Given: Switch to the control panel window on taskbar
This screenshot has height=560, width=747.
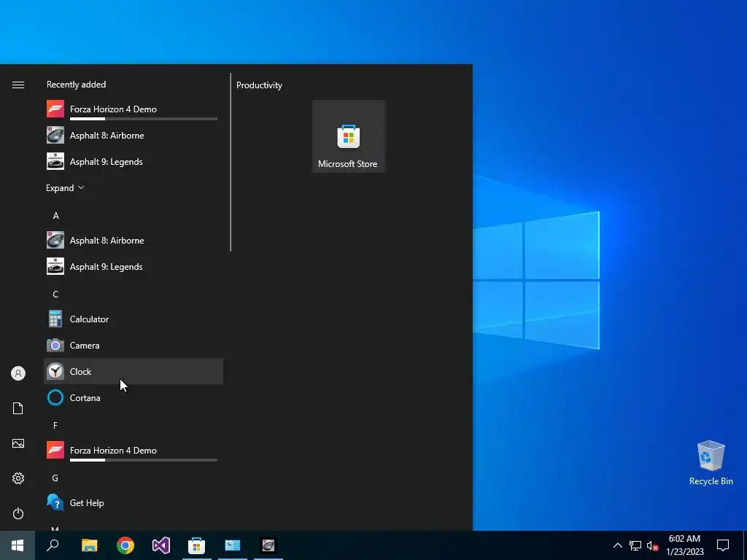Looking at the screenshot, I should (x=233, y=545).
